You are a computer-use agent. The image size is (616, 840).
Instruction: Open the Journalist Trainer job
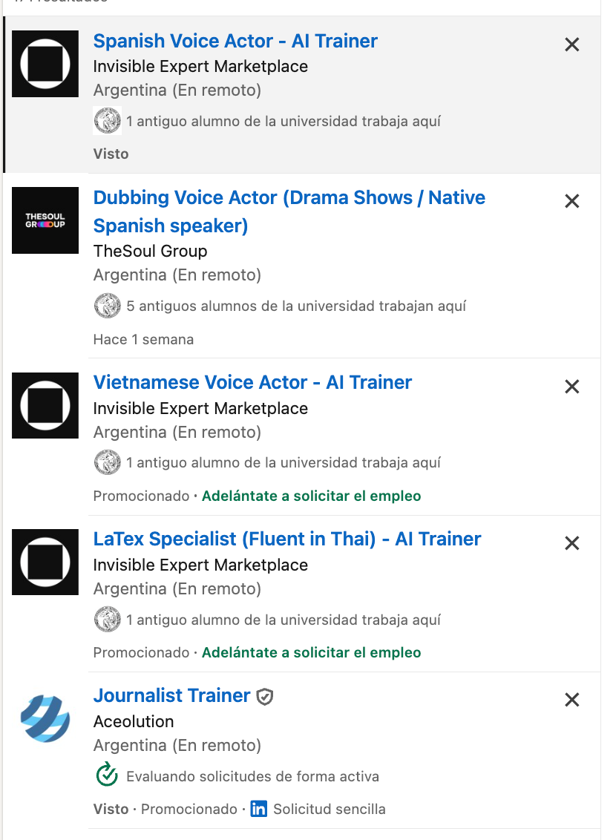pos(171,695)
